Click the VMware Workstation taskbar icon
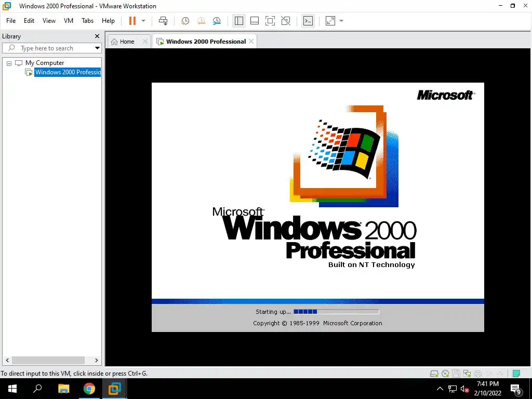The image size is (532, 399). click(x=115, y=389)
